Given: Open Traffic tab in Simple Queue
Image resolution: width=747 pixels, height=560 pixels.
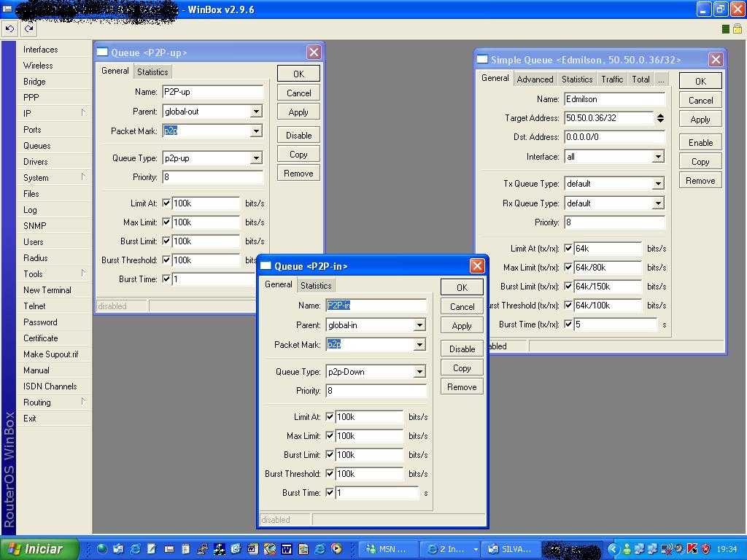Looking at the screenshot, I should pyautogui.click(x=612, y=79).
